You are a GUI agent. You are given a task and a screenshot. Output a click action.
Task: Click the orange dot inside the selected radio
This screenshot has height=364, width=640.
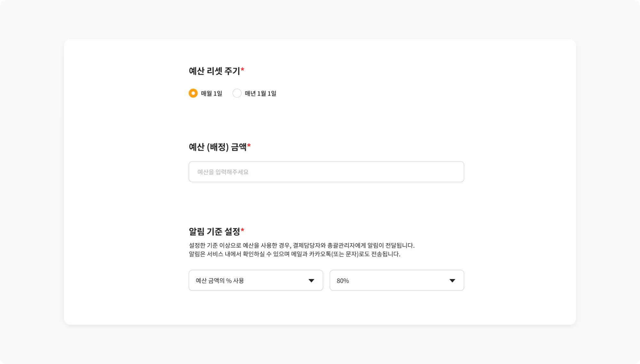(193, 93)
